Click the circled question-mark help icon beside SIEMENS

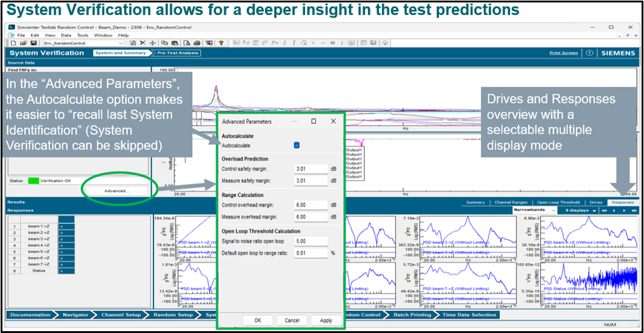[589, 53]
